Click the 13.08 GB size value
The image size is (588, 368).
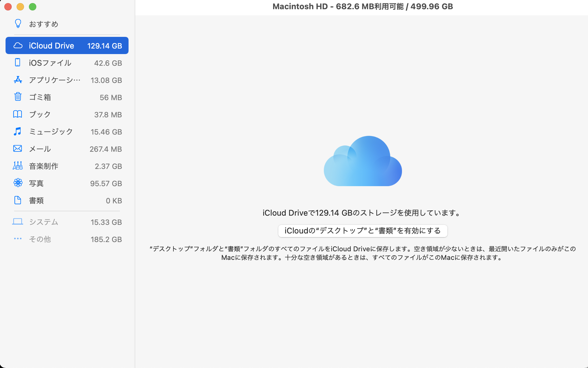pos(106,80)
